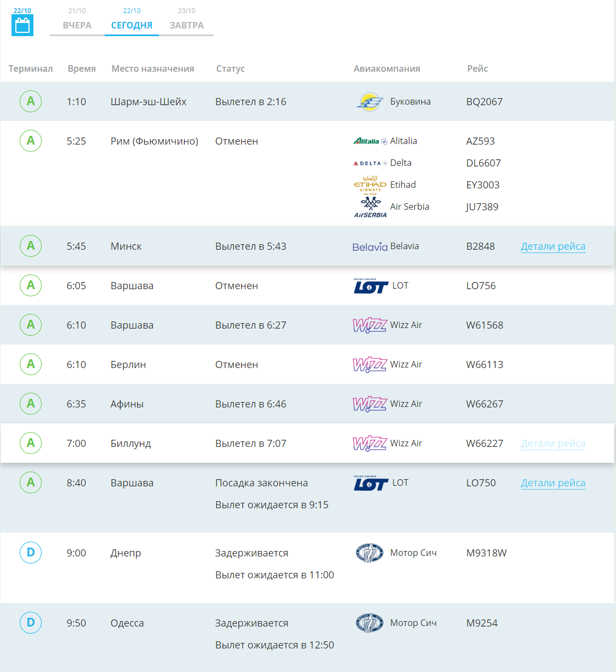Viewport: 616px width, 672px height.
Task: Click the Время column header
Action: pos(82,68)
